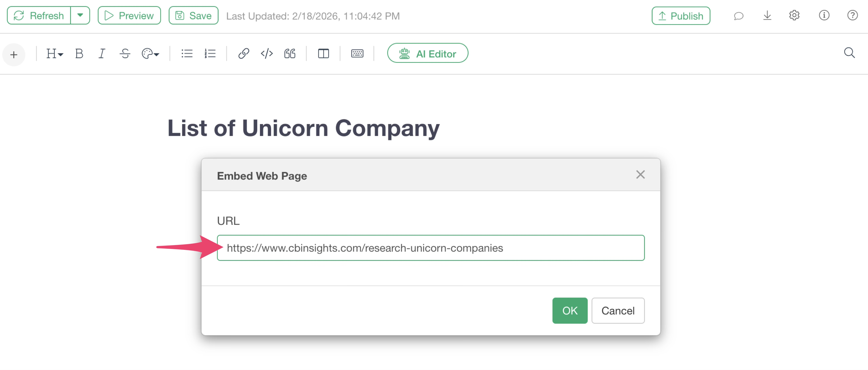Image resolution: width=868 pixels, height=370 pixels.
Task: Insert a code block
Action: 267,54
